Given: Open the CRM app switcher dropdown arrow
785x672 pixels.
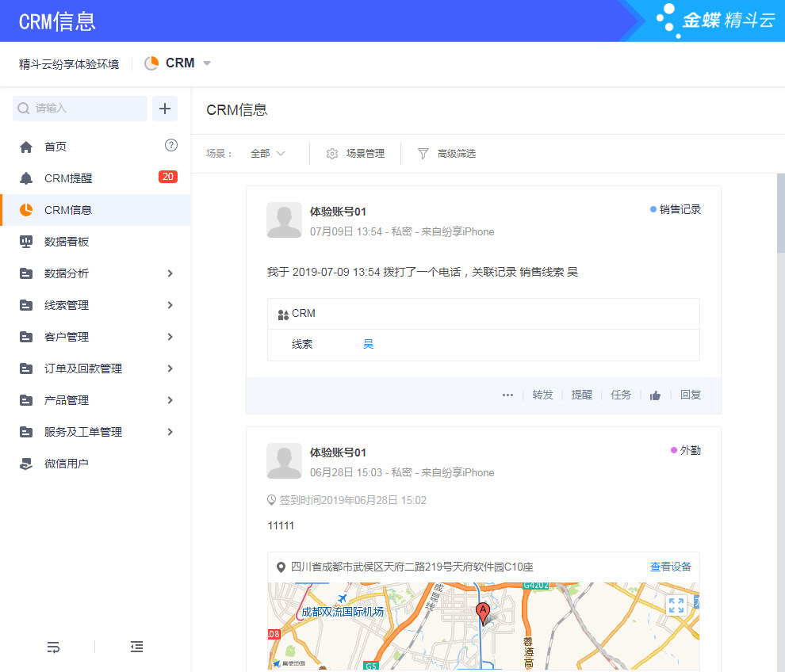Looking at the screenshot, I should [207, 63].
